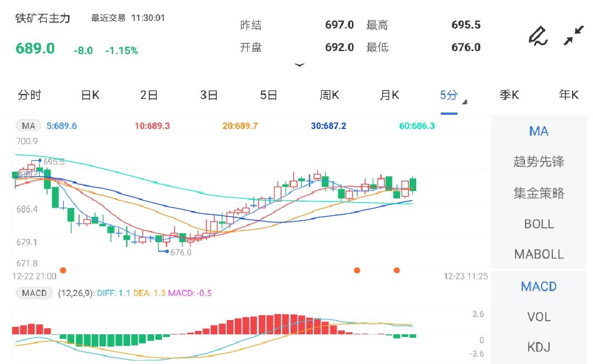This screenshot has height=364, width=593.
Task: Select MA in the indicator sidebar
Action: pyautogui.click(x=539, y=131)
